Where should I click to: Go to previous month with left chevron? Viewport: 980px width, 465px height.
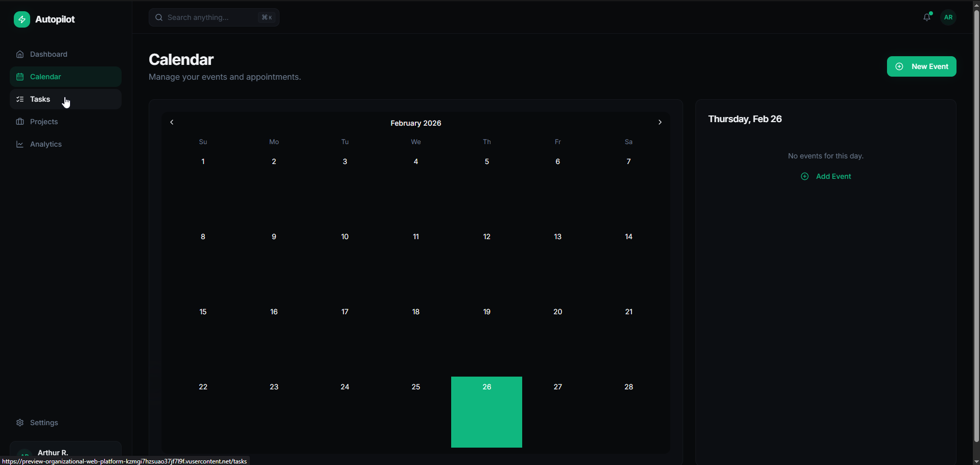click(172, 122)
